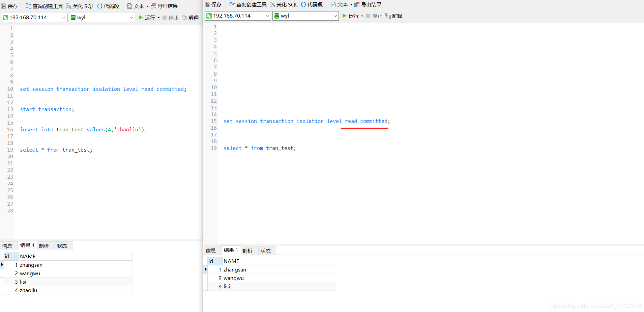Click the insert into tran_test line in the left editor
This screenshot has height=312, width=644.
tap(84, 130)
